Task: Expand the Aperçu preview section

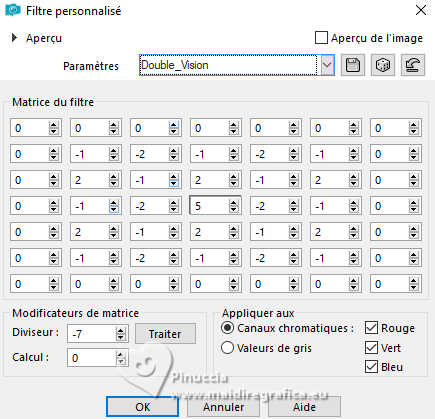Action: point(14,38)
